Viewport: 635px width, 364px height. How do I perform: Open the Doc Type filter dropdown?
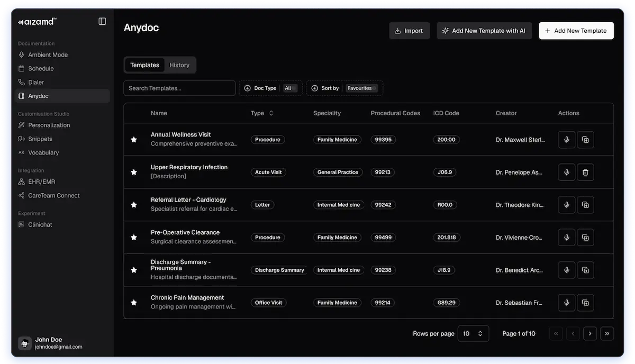[x=271, y=88]
